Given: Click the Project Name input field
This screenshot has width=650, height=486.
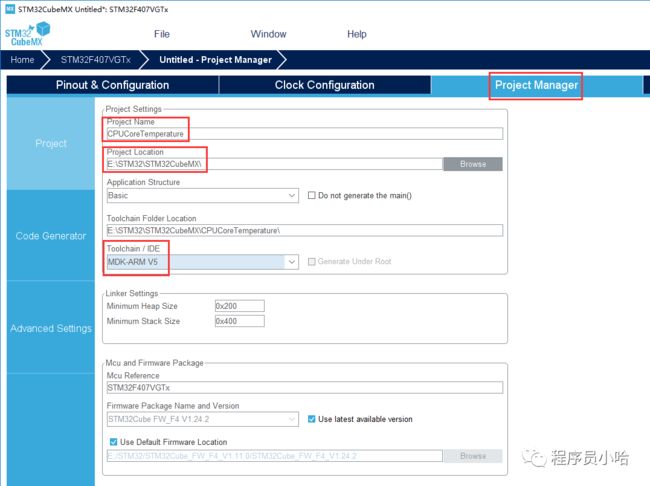Looking at the screenshot, I should 305,134.
